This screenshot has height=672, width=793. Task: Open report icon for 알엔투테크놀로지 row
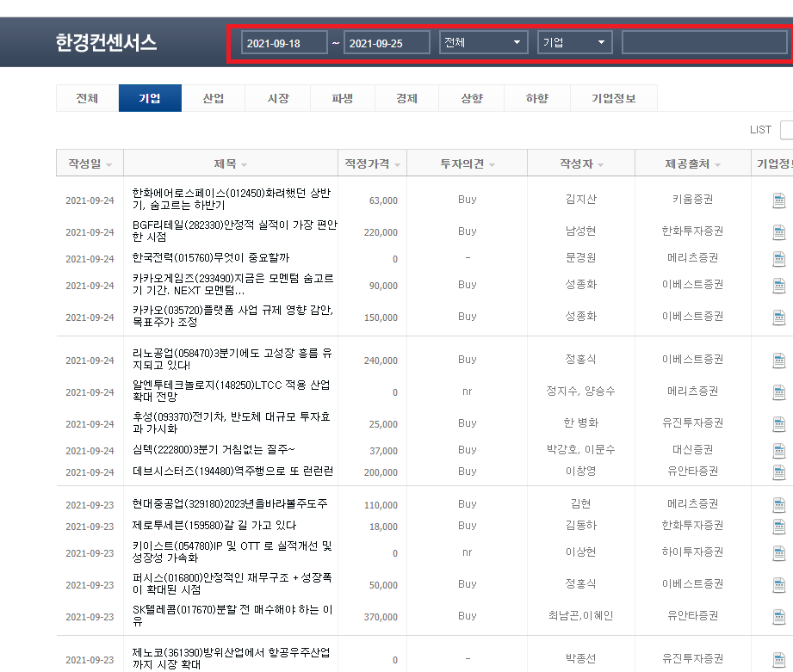coord(779,392)
